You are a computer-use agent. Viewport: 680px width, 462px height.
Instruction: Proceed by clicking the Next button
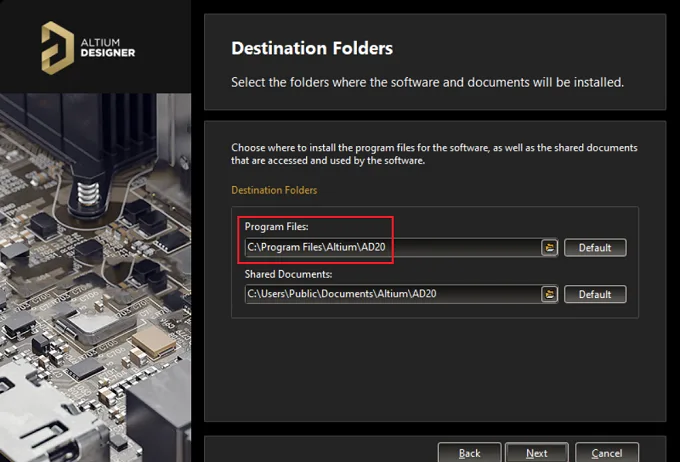(537, 452)
